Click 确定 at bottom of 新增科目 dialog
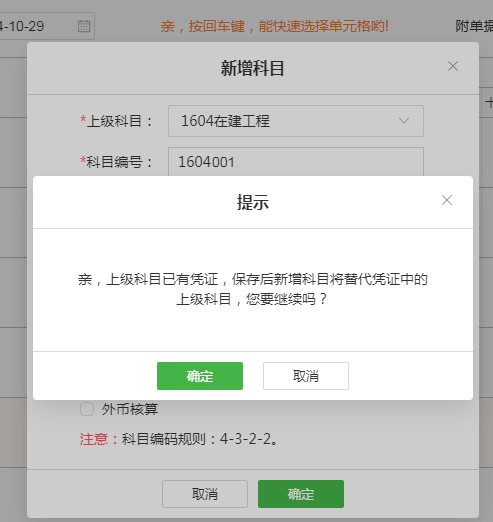This screenshot has width=493, height=522. click(301, 494)
